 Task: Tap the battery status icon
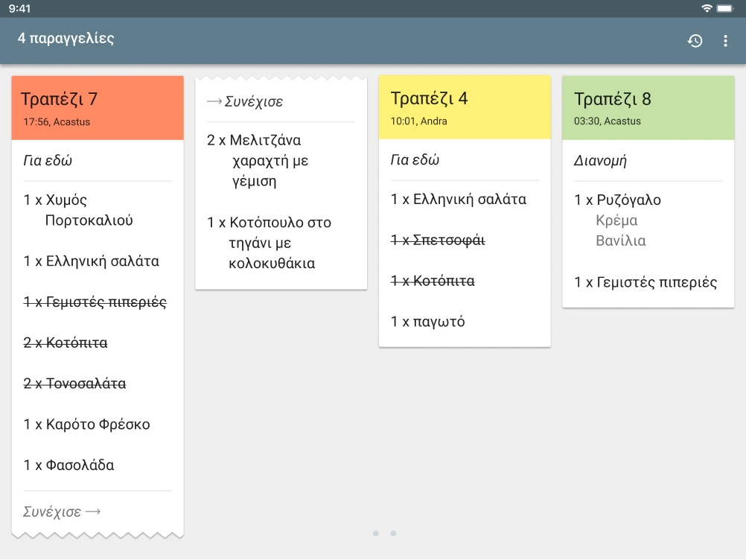pyautogui.click(x=725, y=8)
